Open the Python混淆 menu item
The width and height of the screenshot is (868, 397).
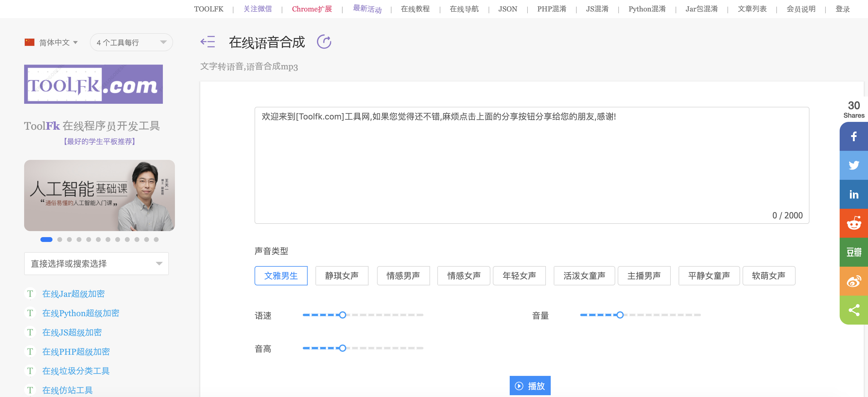tap(646, 9)
